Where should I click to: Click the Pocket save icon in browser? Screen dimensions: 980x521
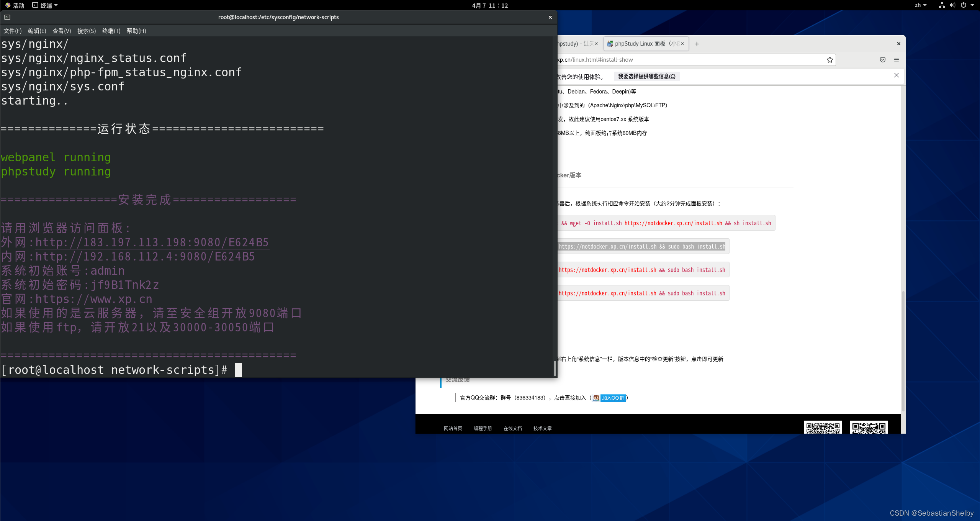[883, 60]
